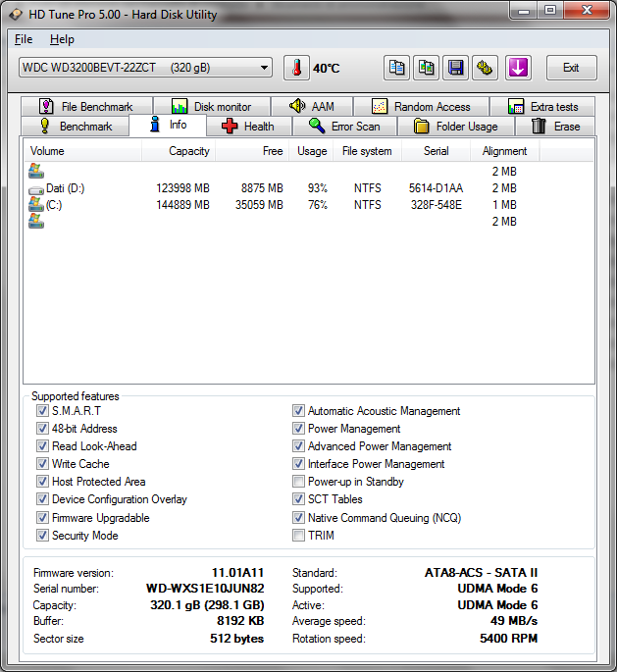Click the Disk monitor graph icon
The width and height of the screenshot is (617, 672).
click(x=180, y=106)
